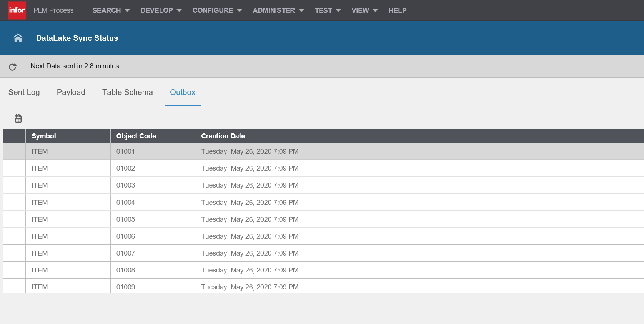Select the row with object code 01005
The image size is (644, 324).
click(x=126, y=219)
